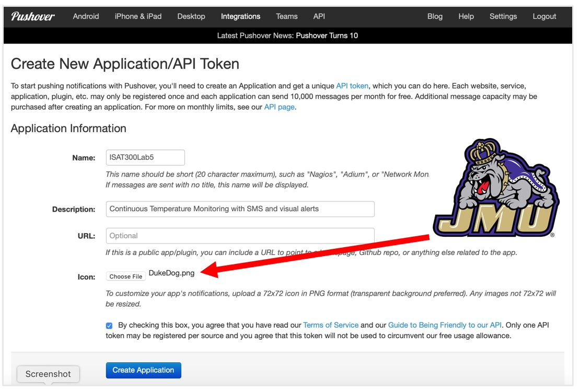Open the API nav item
The width and height of the screenshot is (579, 392).
click(319, 16)
